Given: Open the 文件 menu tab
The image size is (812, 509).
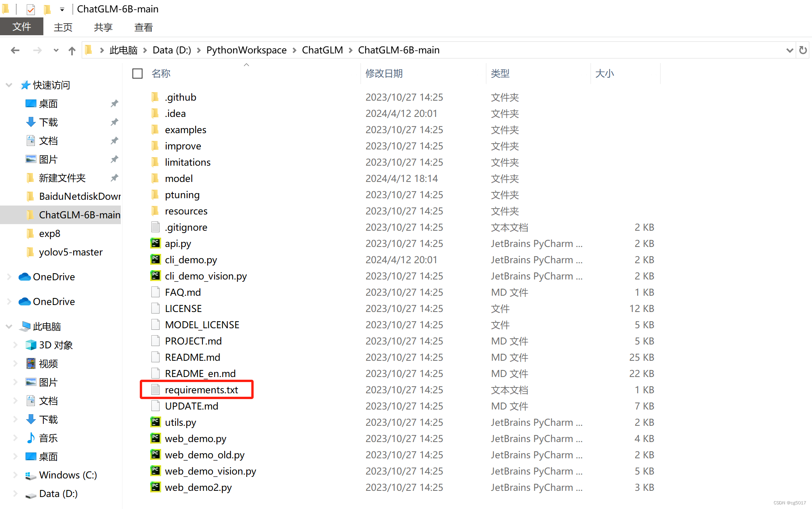Looking at the screenshot, I should (22, 27).
